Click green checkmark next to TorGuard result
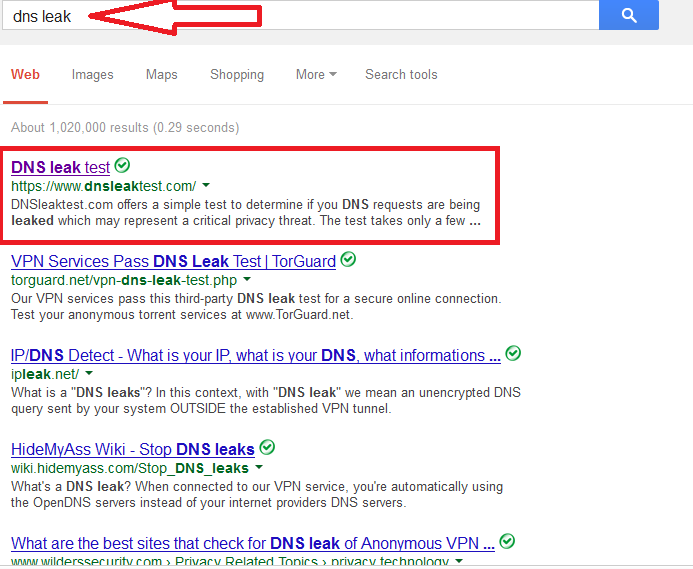 click(348, 260)
